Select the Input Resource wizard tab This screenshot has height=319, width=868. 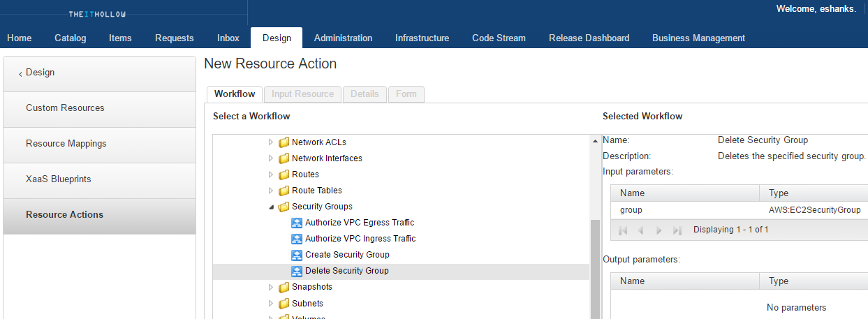(x=303, y=94)
